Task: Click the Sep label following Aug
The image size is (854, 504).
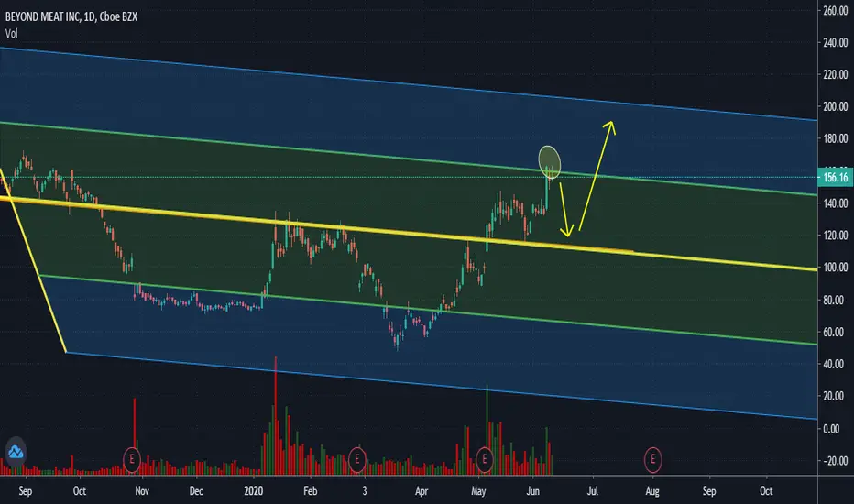Action: pos(709,491)
